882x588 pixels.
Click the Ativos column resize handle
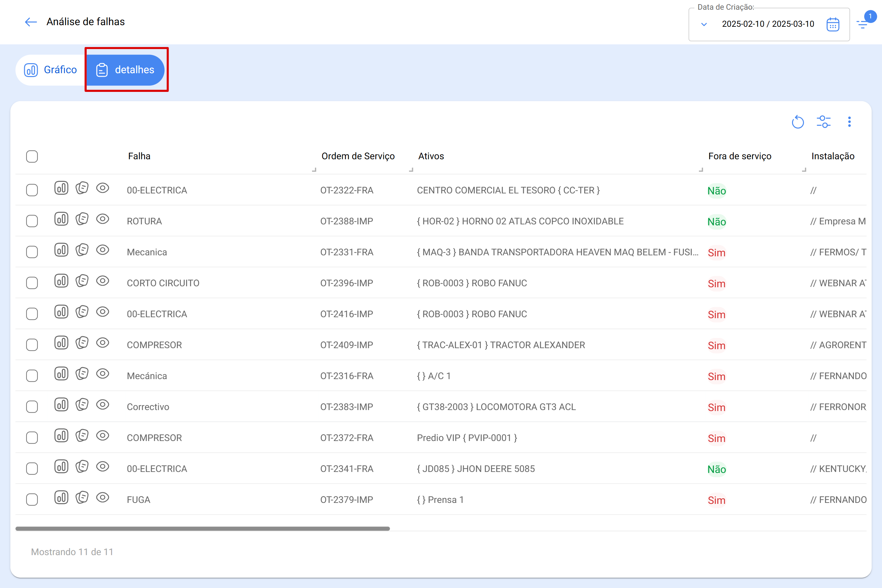pyautogui.click(x=701, y=170)
